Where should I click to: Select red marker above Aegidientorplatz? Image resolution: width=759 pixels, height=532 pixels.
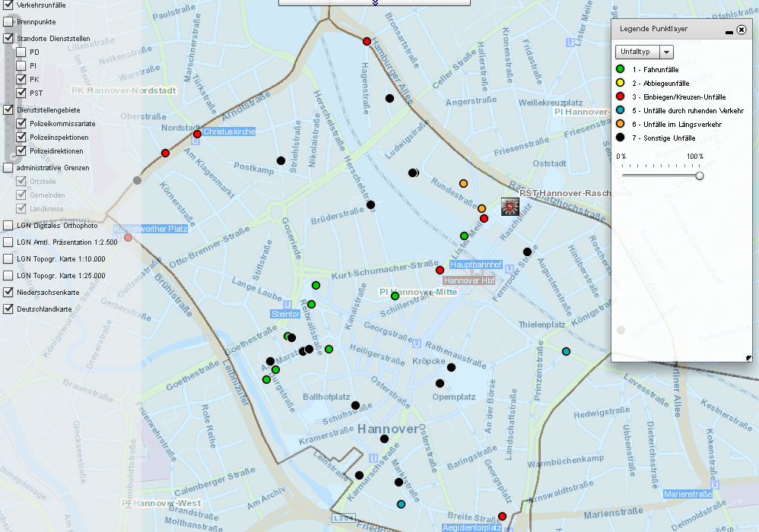click(502, 517)
